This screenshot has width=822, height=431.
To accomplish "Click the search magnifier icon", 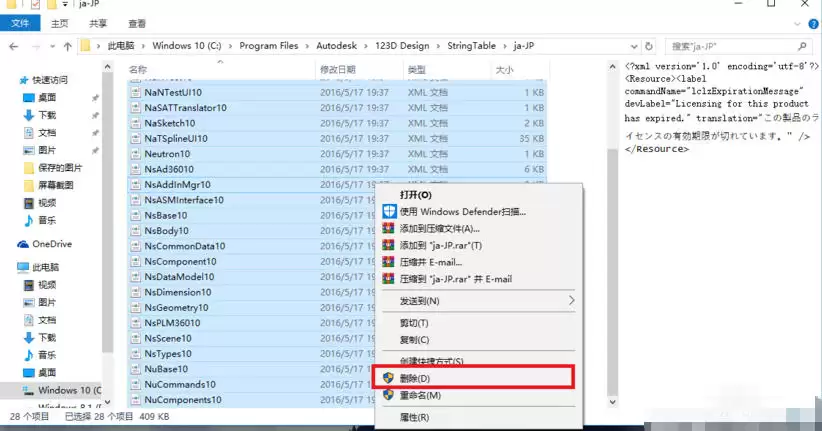I will (x=802, y=46).
